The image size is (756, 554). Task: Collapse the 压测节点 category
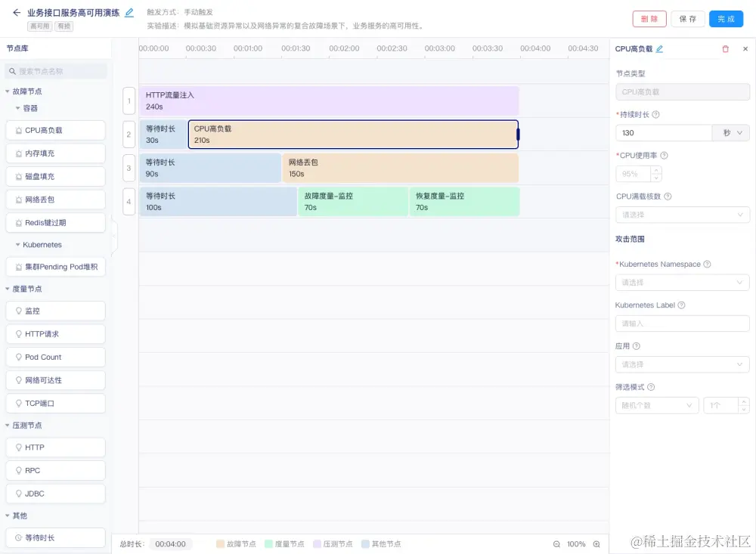tap(8, 426)
